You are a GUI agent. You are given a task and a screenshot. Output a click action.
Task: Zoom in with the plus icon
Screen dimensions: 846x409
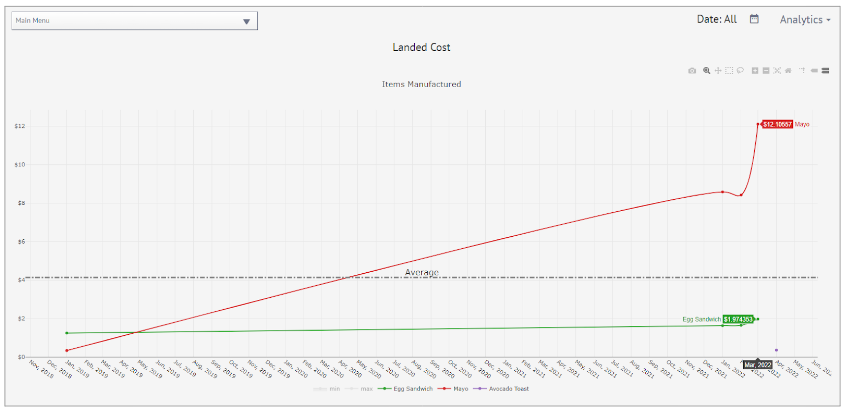[755, 71]
